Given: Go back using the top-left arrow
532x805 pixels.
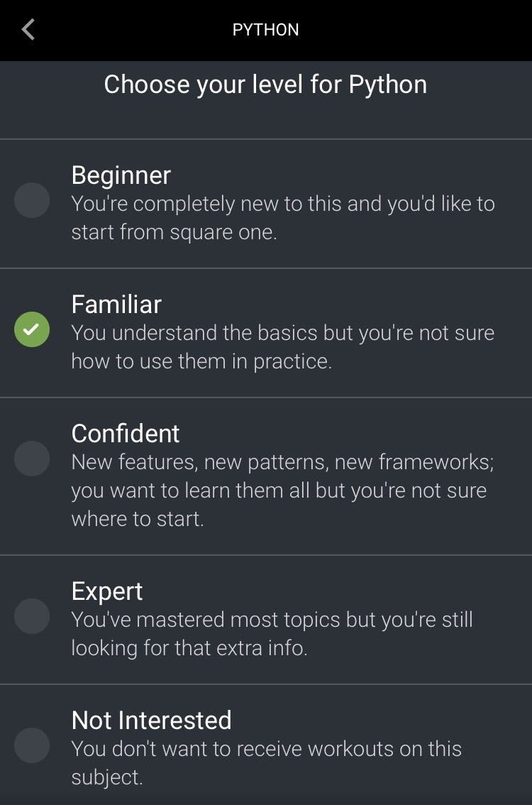Looking at the screenshot, I should [x=28, y=30].
